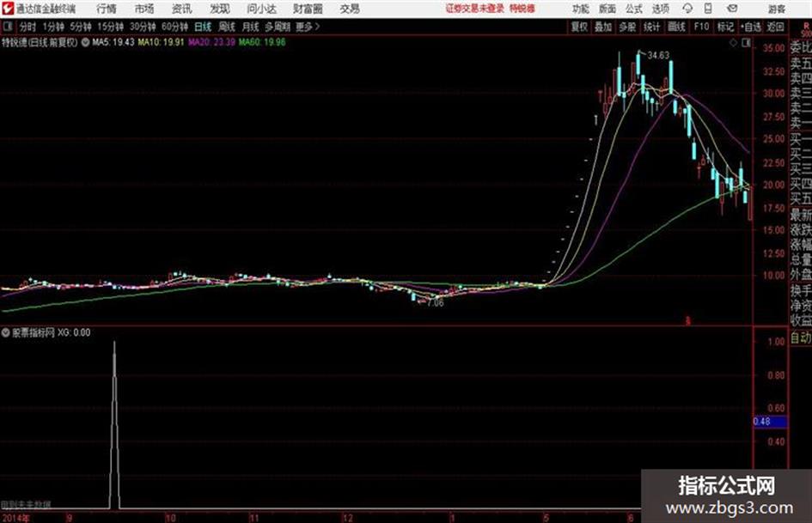Viewport: 812px width, 523px height.
Task: Open the 选项 menu
Action: [660, 9]
